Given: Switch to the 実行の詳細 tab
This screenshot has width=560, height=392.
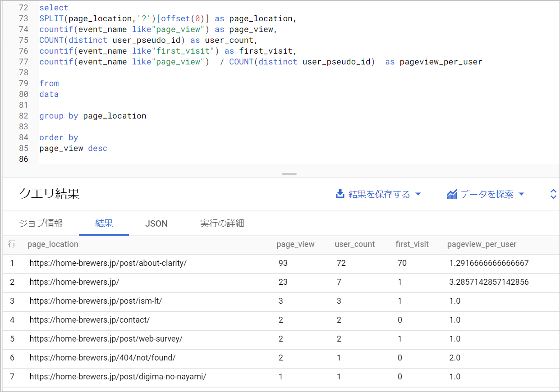Looking at the screenshot, I should coord(222,223).
